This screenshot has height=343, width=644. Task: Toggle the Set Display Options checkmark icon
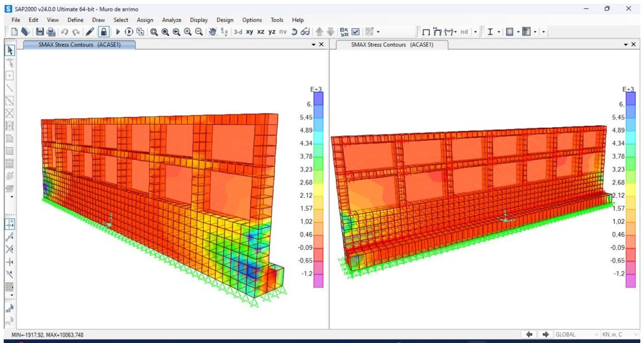[x=355, y=31]
